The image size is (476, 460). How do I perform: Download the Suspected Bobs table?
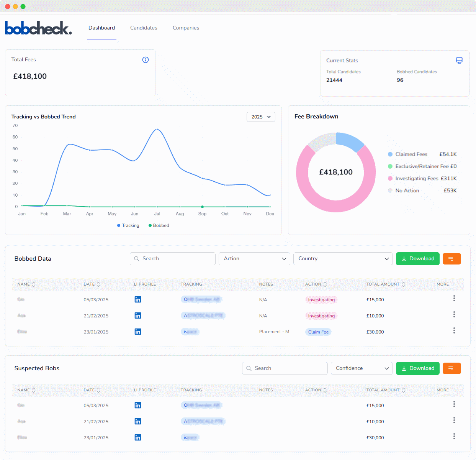point(417,368)
